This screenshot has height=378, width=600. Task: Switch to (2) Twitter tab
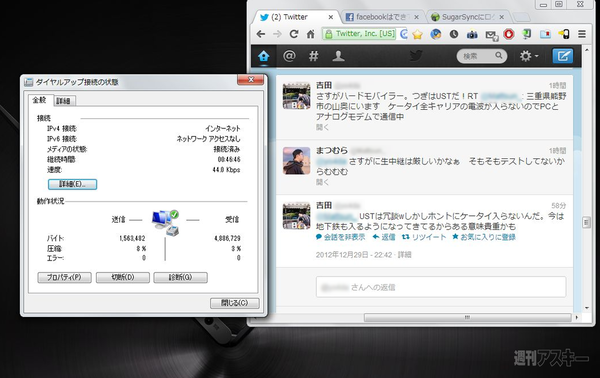pyautogui.click(x=295, y=17)
